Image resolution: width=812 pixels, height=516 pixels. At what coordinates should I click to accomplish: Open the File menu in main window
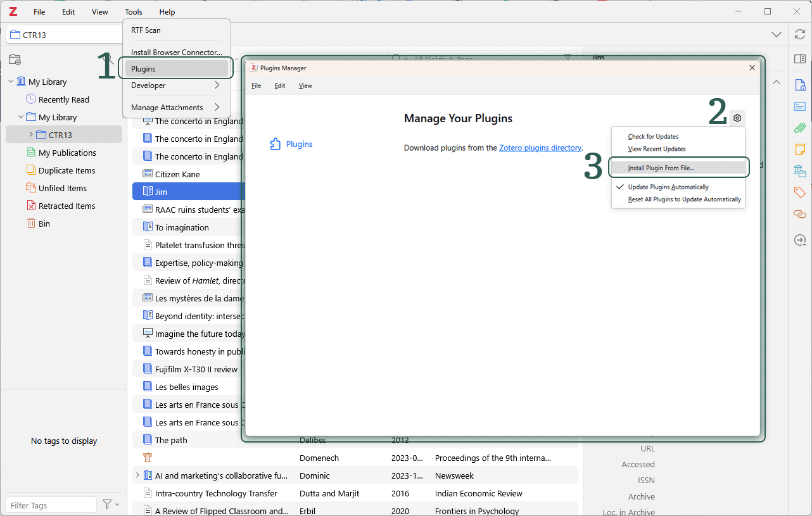coord(39,12)
